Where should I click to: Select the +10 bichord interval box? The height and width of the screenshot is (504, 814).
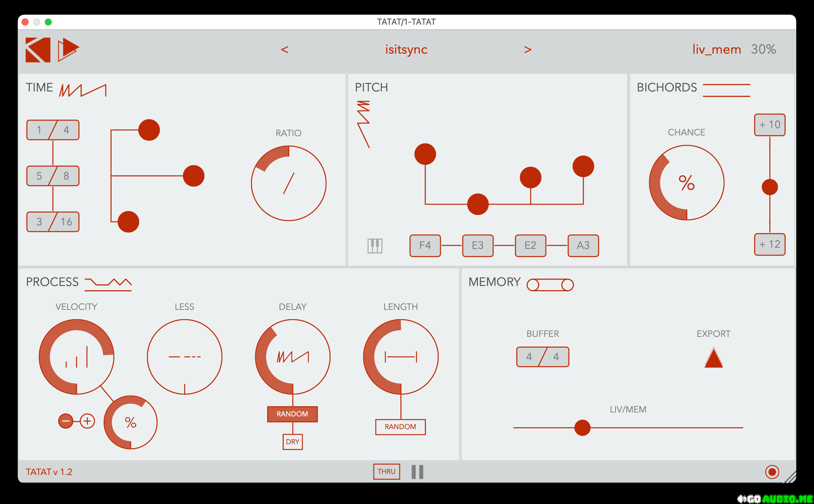[x=770, y=125]
